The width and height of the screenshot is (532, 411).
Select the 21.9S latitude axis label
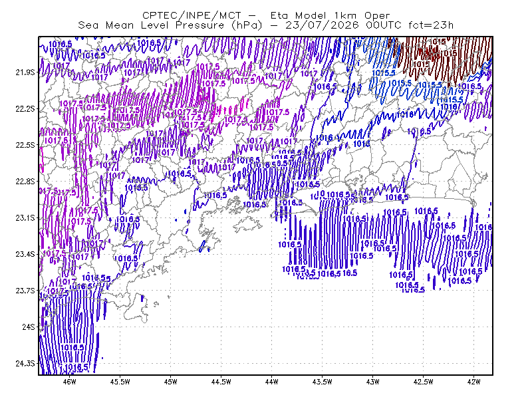tap(25, 72)
